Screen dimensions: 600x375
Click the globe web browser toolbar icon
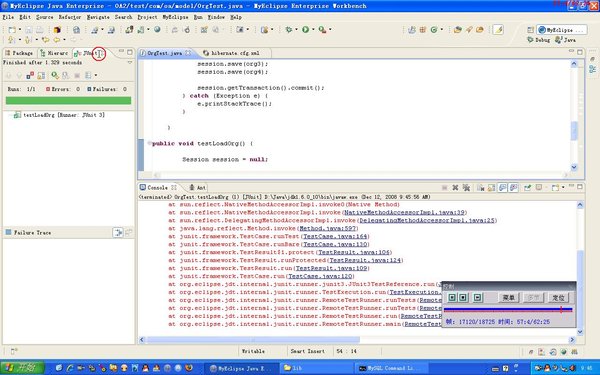(157, 29)
